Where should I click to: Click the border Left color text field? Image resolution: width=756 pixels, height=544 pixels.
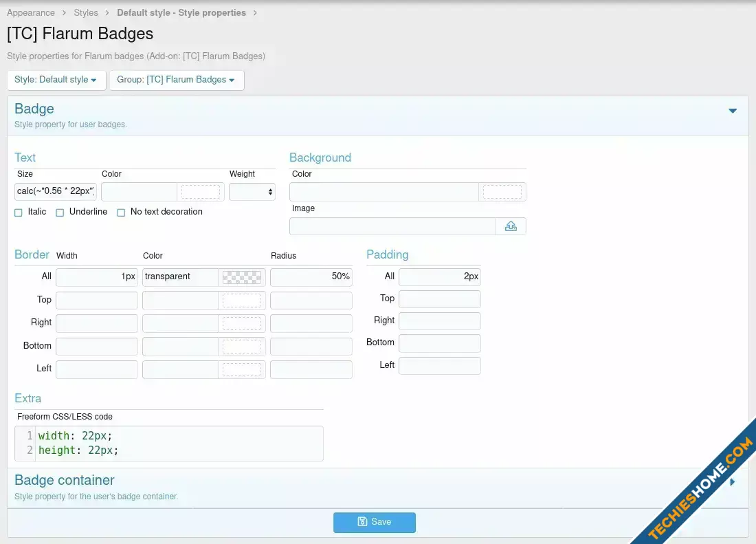coord(180,369)
